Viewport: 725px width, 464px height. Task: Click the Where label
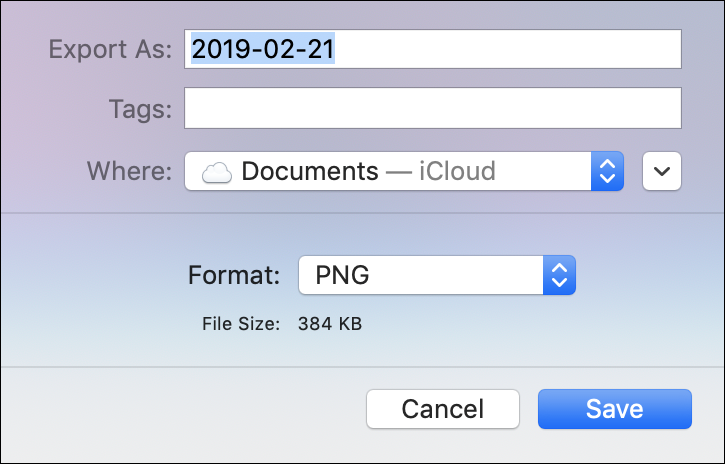pos(129,171)
